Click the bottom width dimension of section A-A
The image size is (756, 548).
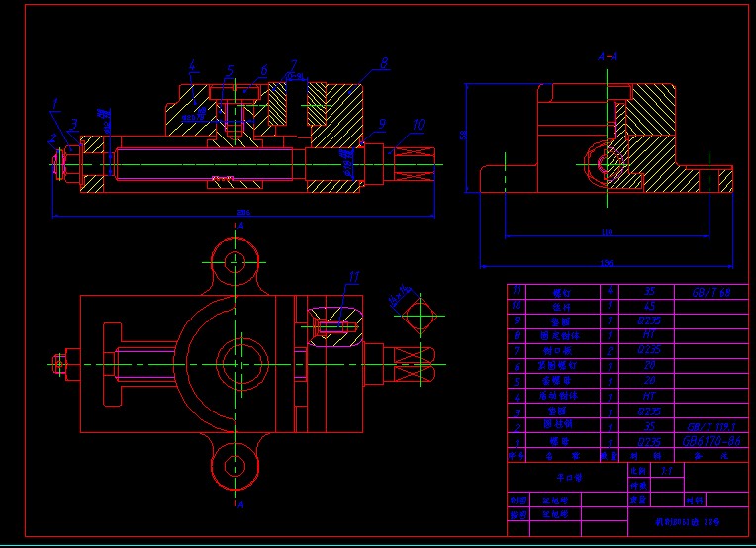tap(606, 263)
